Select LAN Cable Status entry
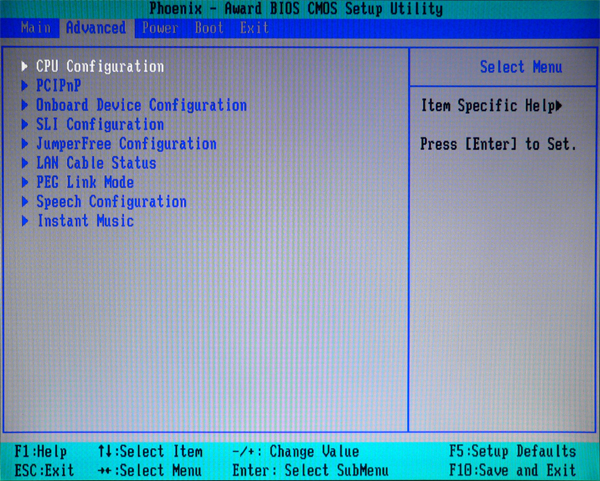Viewport: 600px width, 481px height. [96, 163]
